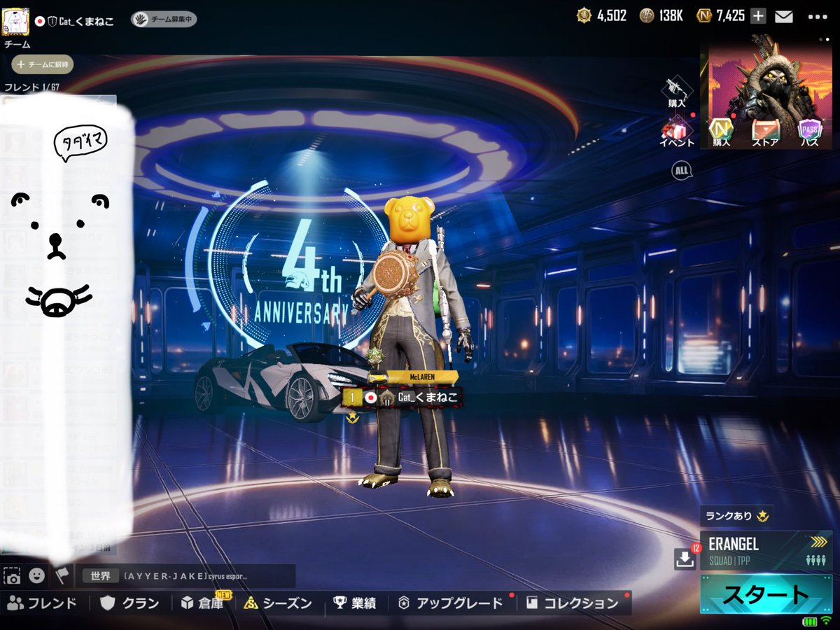The width and height of the screenshot is (840, 630).
Task: Open the 世界 world chat bar
Action: (x=185, y=576)
